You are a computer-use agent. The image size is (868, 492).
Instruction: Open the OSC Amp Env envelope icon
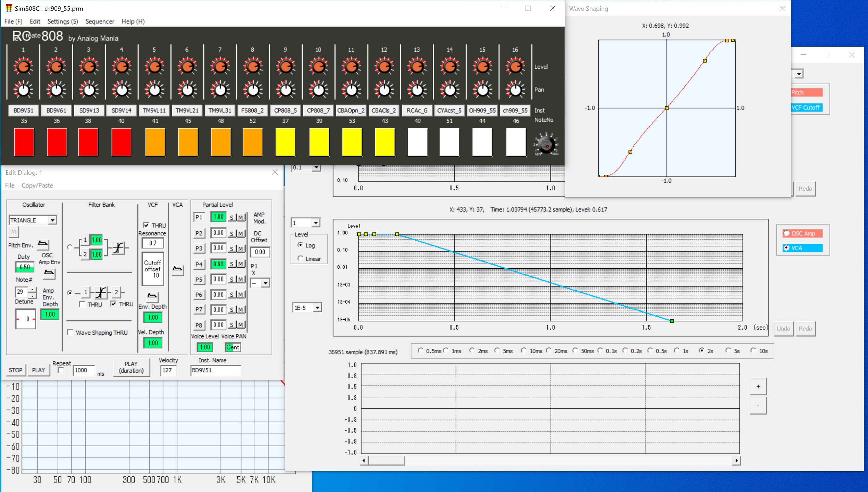[x=49, y=274]
